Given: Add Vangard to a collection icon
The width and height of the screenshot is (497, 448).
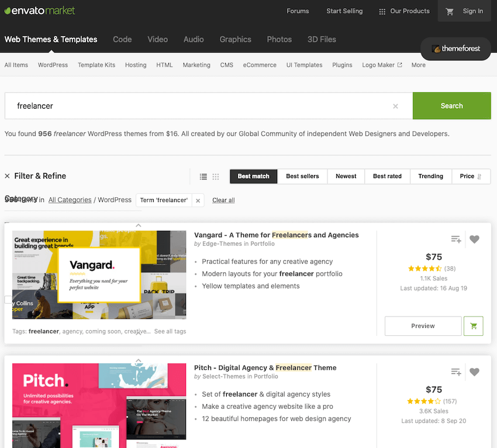Looking at the screenshot, I should click(x=456, y=239).
